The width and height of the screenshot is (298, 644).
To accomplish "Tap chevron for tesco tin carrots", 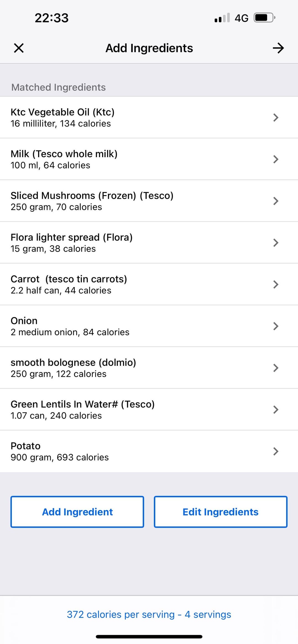I will coord(276,284).
